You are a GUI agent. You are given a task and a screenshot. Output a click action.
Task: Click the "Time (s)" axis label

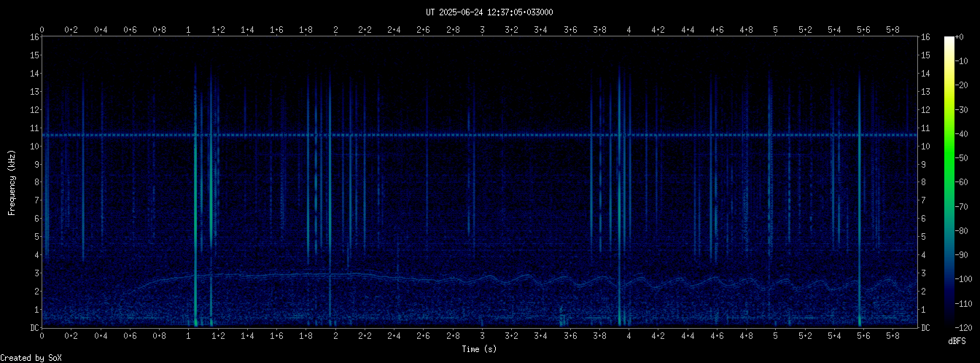coord(480,349)
